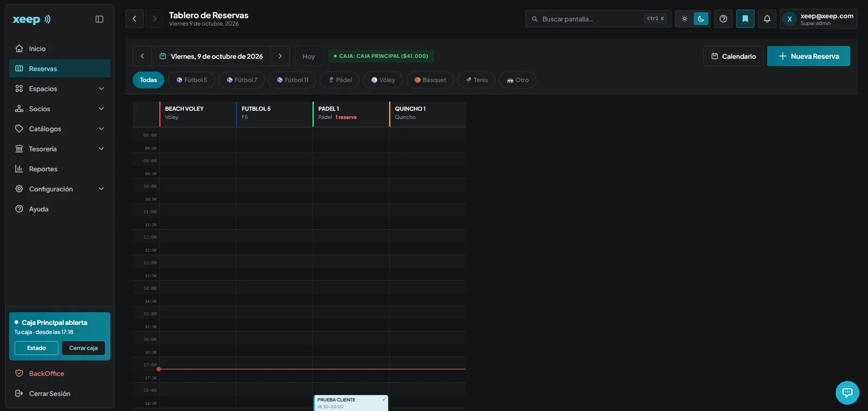The height and width of the screenshot is (411, 868).
Task: Open Calendario view button
Action: click(733, 56)
